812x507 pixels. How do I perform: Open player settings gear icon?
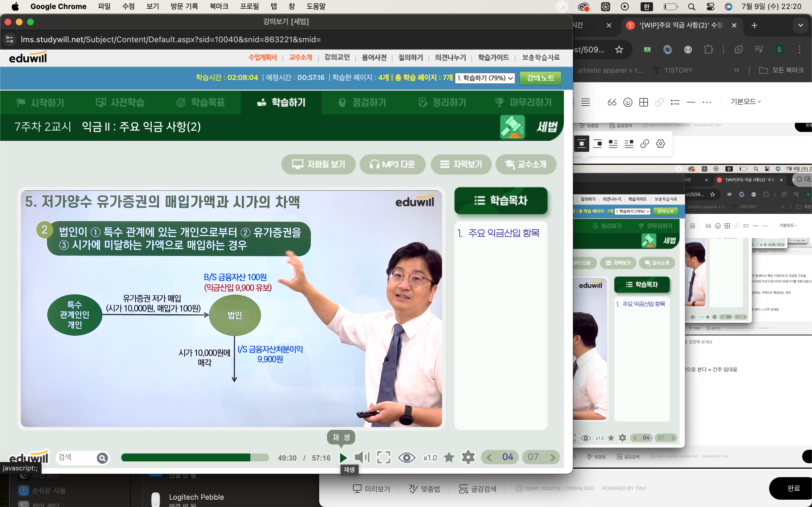click(468, 457)
